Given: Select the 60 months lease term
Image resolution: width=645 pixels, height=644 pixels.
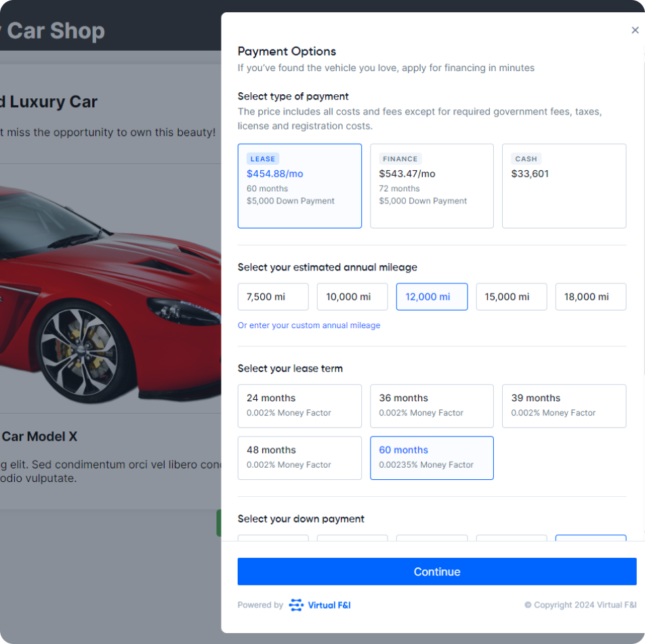Looking at the screenshot, I should click(x=432, y=458).
